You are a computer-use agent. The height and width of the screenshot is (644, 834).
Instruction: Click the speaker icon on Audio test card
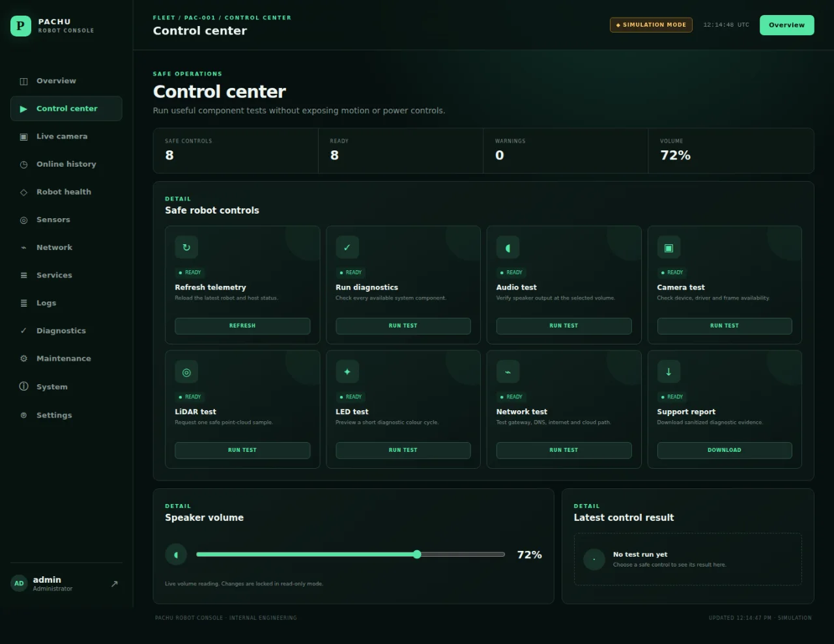(508, 247)
